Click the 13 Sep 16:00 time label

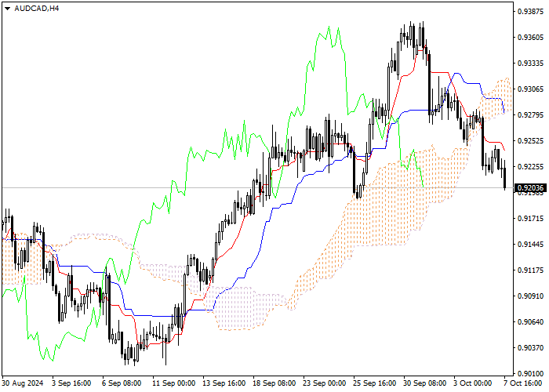(224, 383)
